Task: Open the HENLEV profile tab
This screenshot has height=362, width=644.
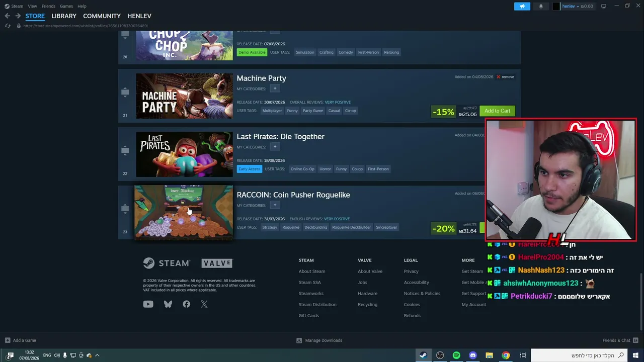Action: 139,16
